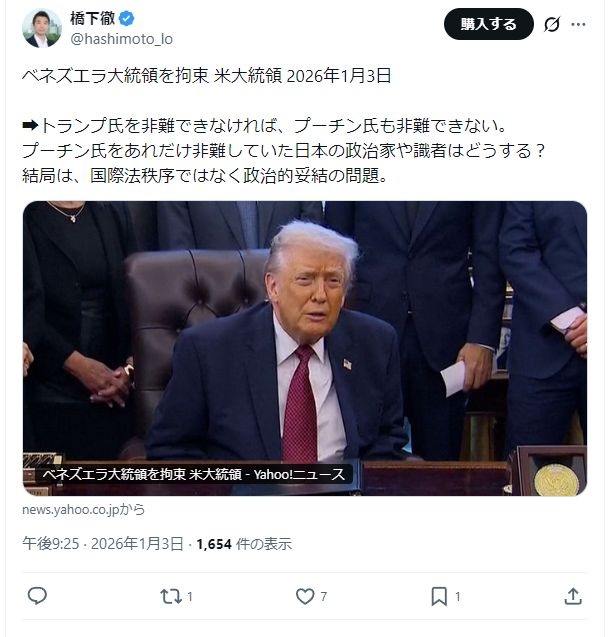Open the three-dot more options menu

click(578, 24)
